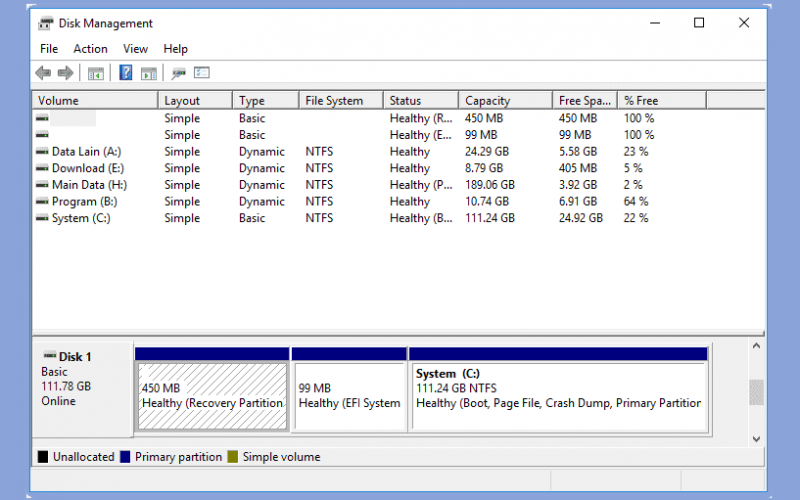Open the Help menu
The width and height of the screenshot is (800, 500).
(x=176, y=49)
